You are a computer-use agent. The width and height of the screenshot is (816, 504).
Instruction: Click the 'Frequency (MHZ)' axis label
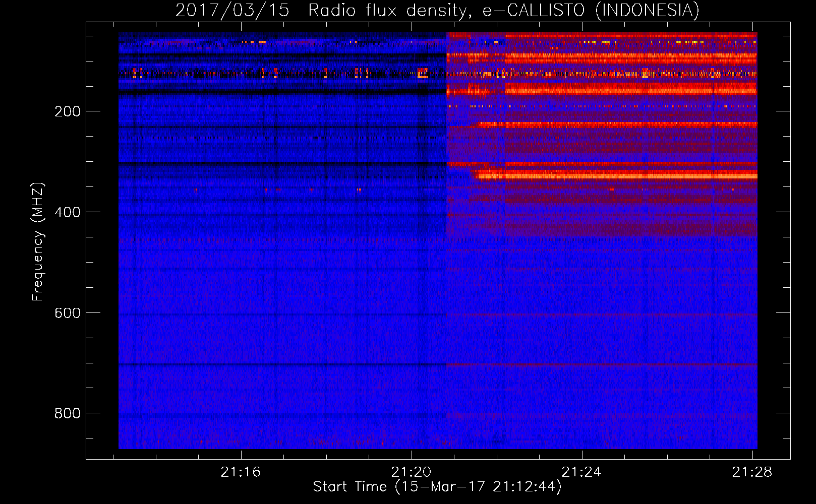click(38, 242)
